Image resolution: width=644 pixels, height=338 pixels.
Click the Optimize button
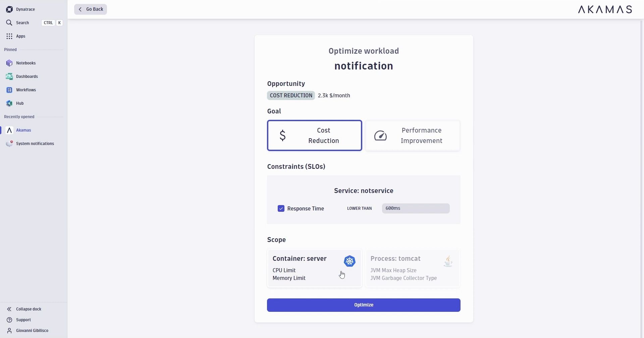(x=363, y=305)
